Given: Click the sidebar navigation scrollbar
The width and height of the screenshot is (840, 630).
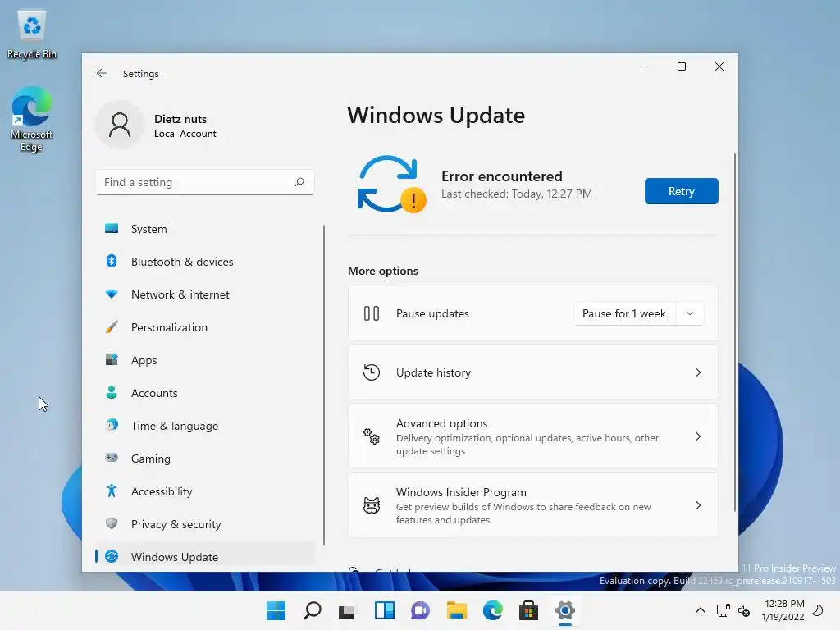Looking at the screenshot, I should pyautogui.click(x=323, y=385).
